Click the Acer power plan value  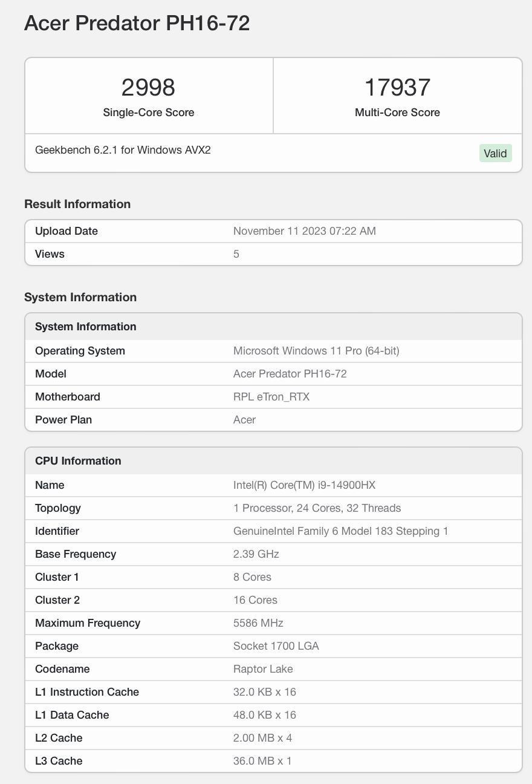(244, 419)
